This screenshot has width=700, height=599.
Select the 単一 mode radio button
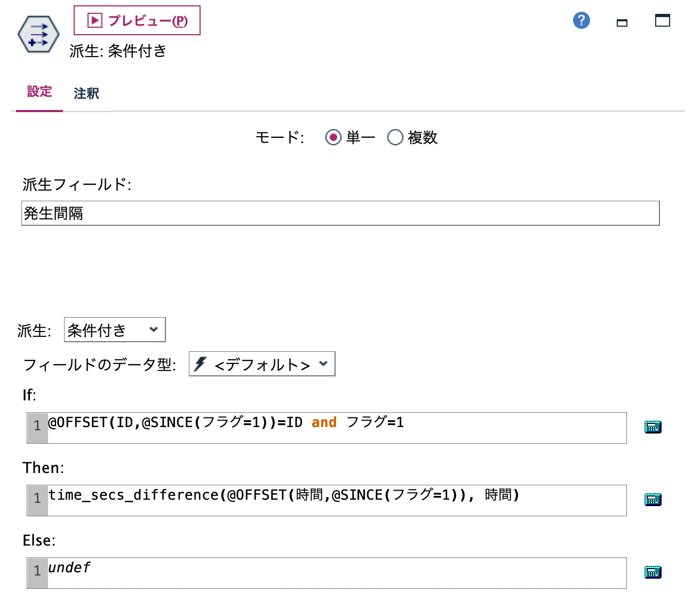[333, 137]
